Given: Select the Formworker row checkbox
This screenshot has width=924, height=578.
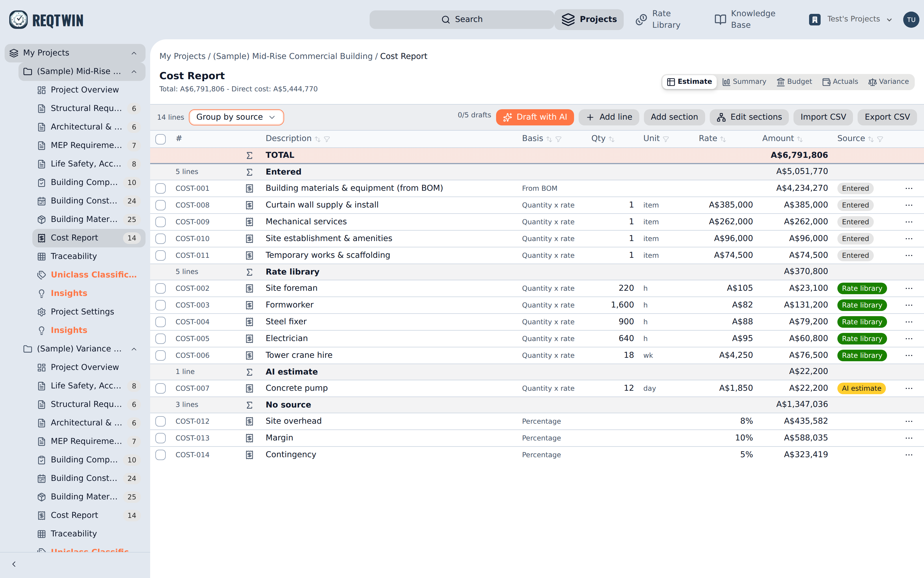Looking at the screenshot, I should [161, 305].
